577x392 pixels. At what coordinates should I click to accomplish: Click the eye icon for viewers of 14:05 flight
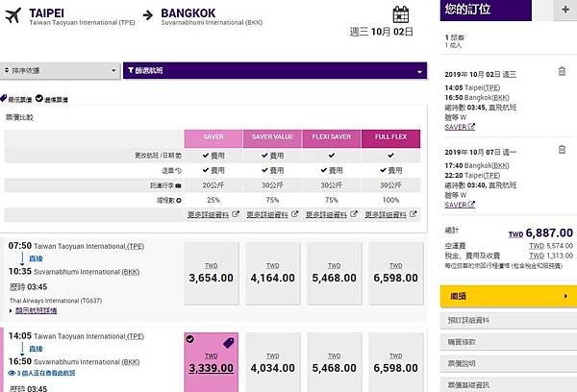[x=12, y=373]
